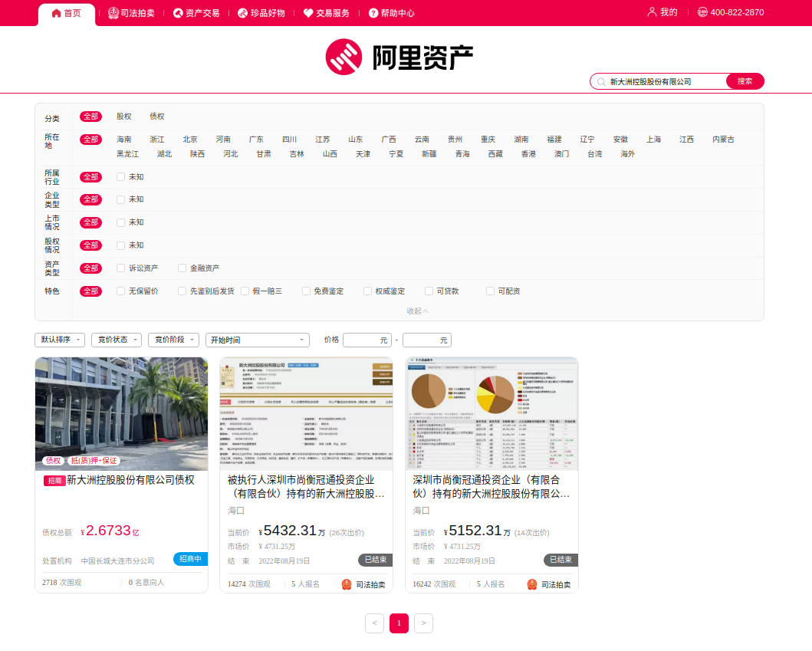This screenshot has width=812, height=651.
Task: Tick the 可配资 checkbox
Action: pos(490,291)
